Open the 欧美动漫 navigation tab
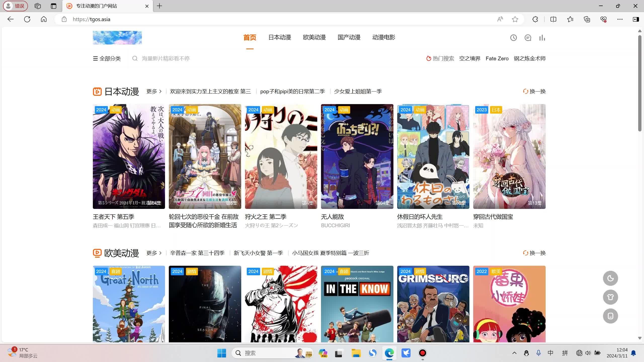Image resolution: width=644 pixels, height=362 pixels. tap(314, 37)
